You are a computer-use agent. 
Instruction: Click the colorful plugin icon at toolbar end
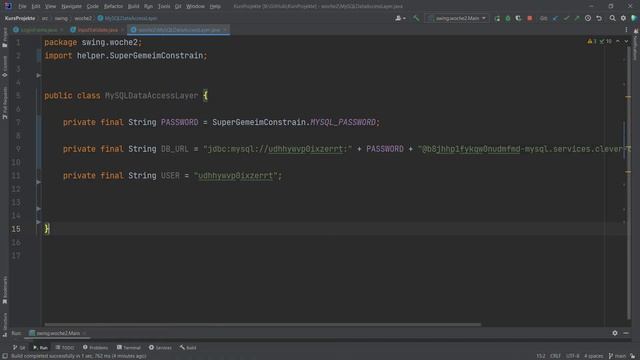(634, 18)
